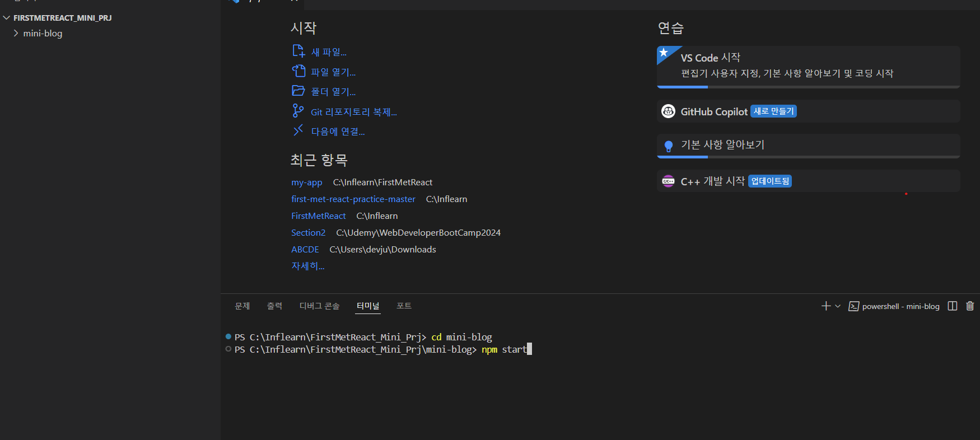Open the 새 파일... link
980x440 pixels.
329,52
